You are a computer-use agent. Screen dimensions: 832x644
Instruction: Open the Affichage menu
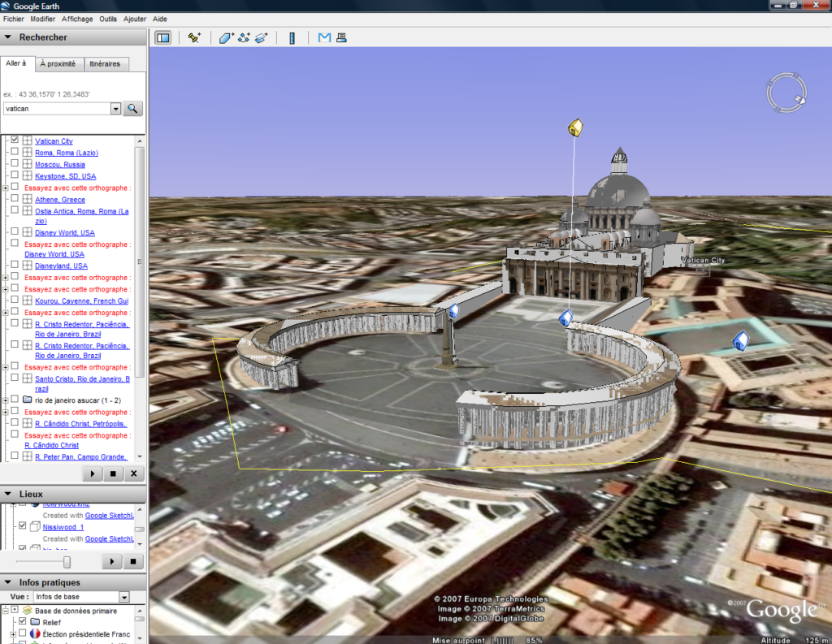click(x=77, y=19)
